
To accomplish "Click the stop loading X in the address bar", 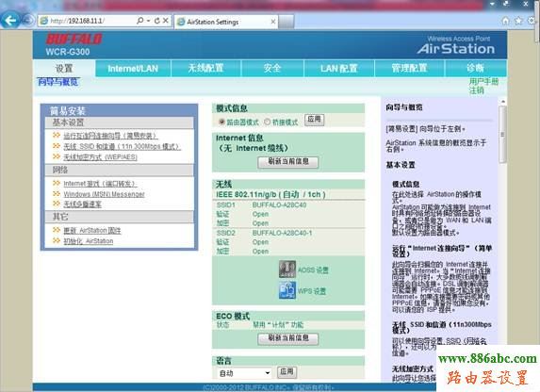I will click(166, 21).
